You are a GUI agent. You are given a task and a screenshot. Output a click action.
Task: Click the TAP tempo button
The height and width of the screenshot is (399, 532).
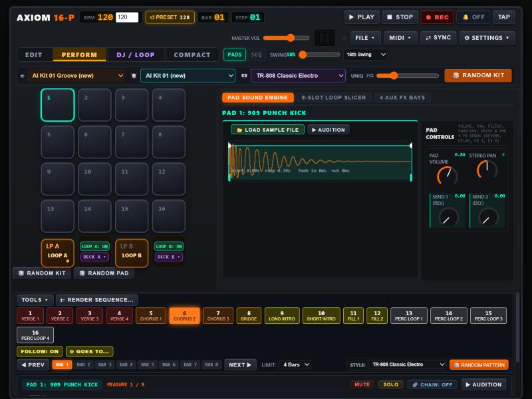coord(504,17)
